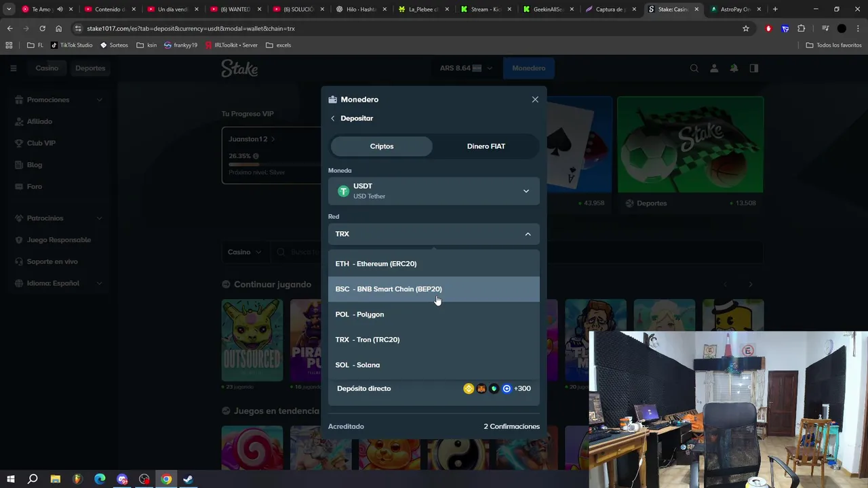Open Todos los favoritos folder

(833, 45)
